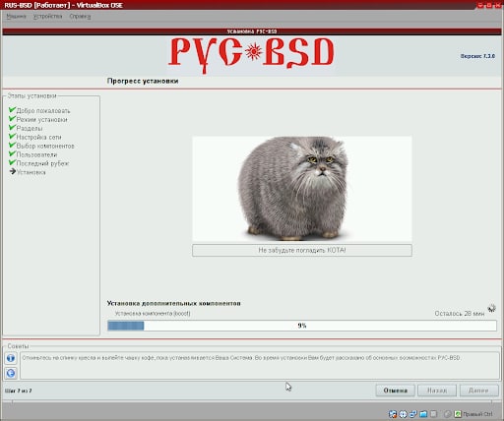Click the VirtualBox shared folders icon
504x421 pixels.
click(x=423, y=414)
